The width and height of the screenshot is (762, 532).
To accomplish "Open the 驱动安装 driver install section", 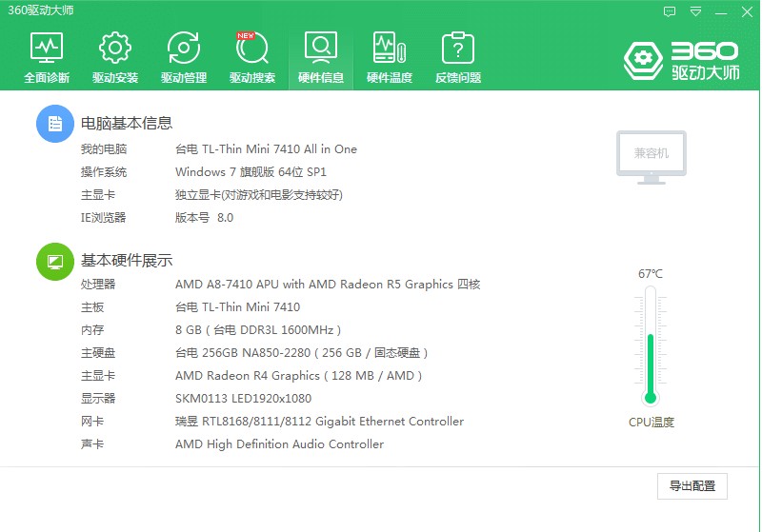I will click(115, 57).
